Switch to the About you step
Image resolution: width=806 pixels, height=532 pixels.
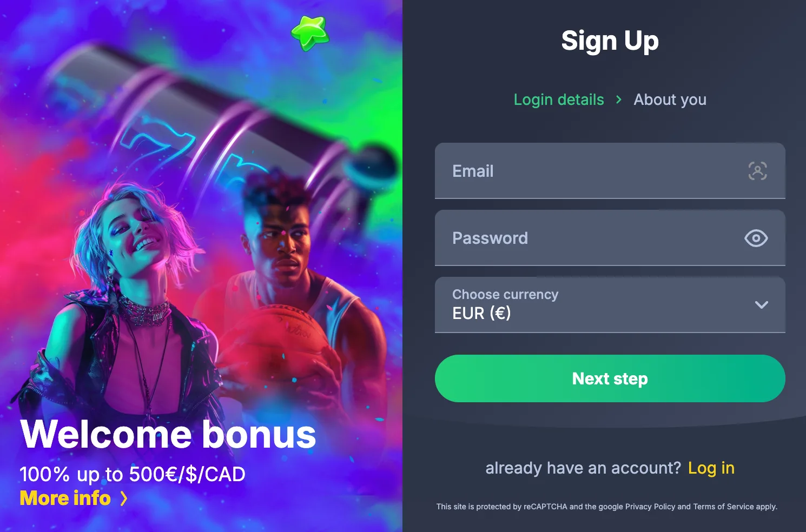coord(670,100)
